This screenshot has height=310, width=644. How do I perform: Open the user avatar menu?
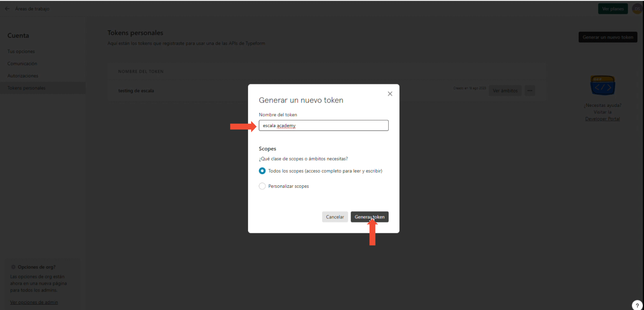click(638, 9)
